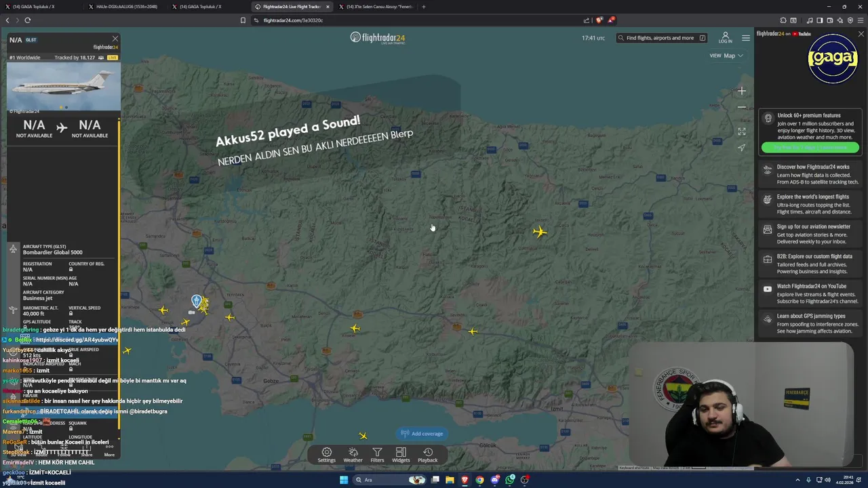Click the aircraft photo thumbnail
Viewport: 868px width, 488px height.
pyautogui.click(x=64, y=85)
